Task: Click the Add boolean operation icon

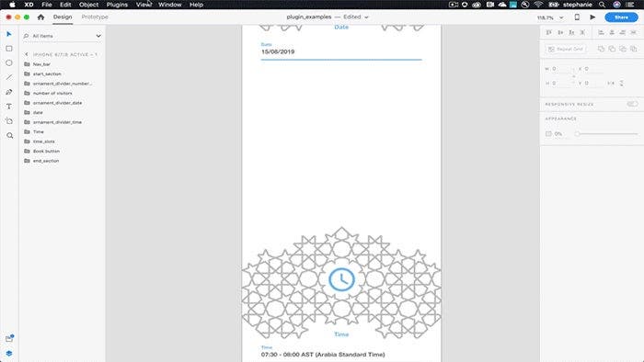Action: [x=601, y=49]
